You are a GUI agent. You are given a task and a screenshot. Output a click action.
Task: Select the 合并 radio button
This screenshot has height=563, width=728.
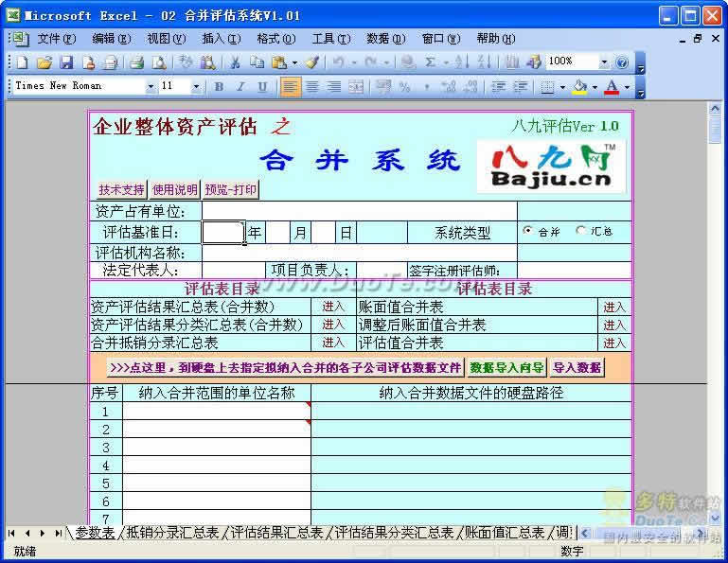[527, 231]
